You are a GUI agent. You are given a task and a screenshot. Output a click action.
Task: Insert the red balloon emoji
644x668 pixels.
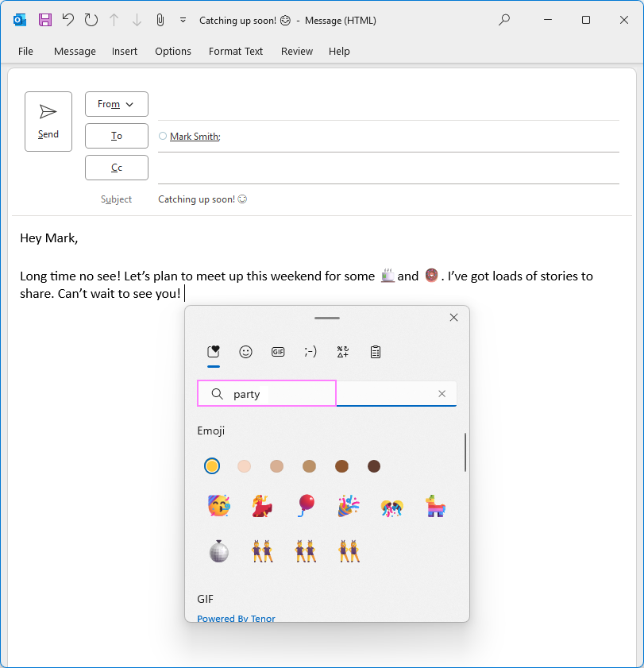click(x=306, y=506)
